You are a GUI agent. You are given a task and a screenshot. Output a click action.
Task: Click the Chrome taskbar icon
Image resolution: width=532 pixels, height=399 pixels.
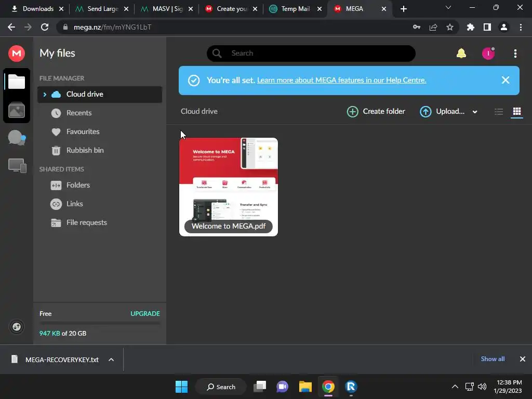click(328, 387)
